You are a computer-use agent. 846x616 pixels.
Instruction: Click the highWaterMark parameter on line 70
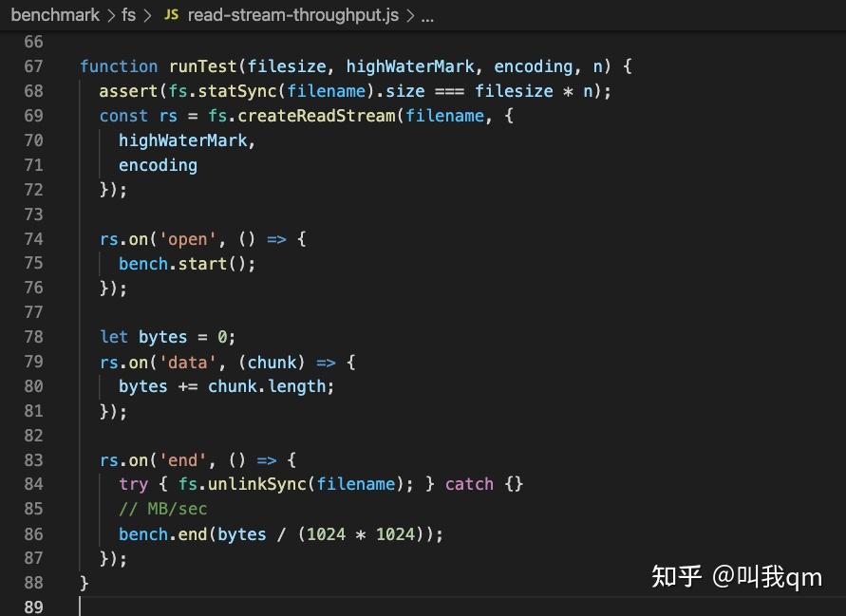pos(184,140)
